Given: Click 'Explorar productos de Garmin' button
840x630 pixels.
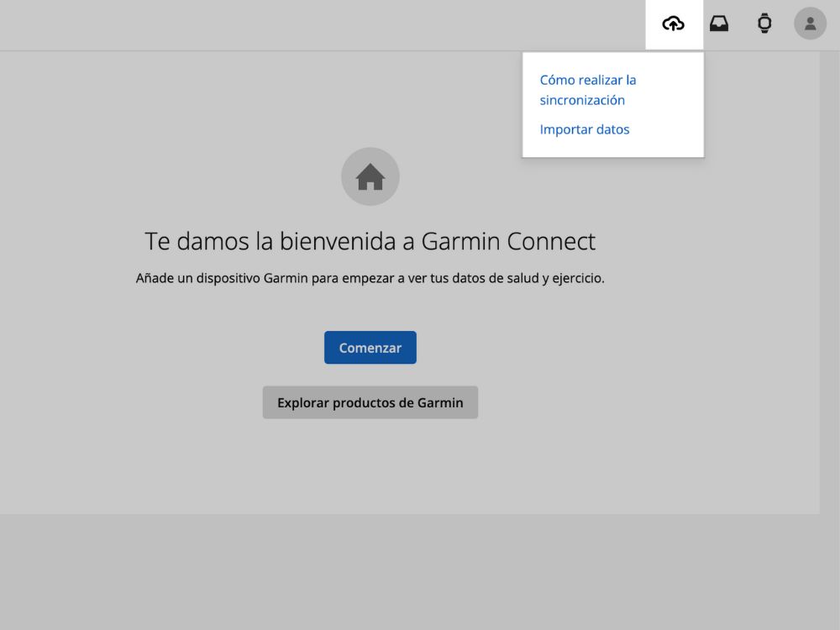Looking at the screenshot, I should click(370, 402).
